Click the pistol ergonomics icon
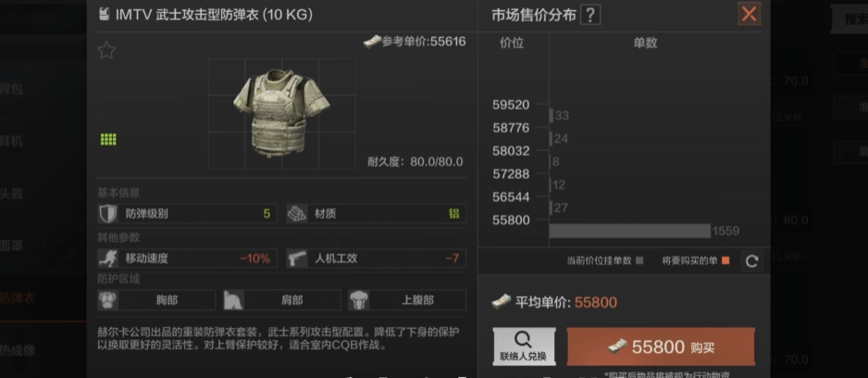The width and height of the screenshot is (868, 378). [x=297, y=258]
